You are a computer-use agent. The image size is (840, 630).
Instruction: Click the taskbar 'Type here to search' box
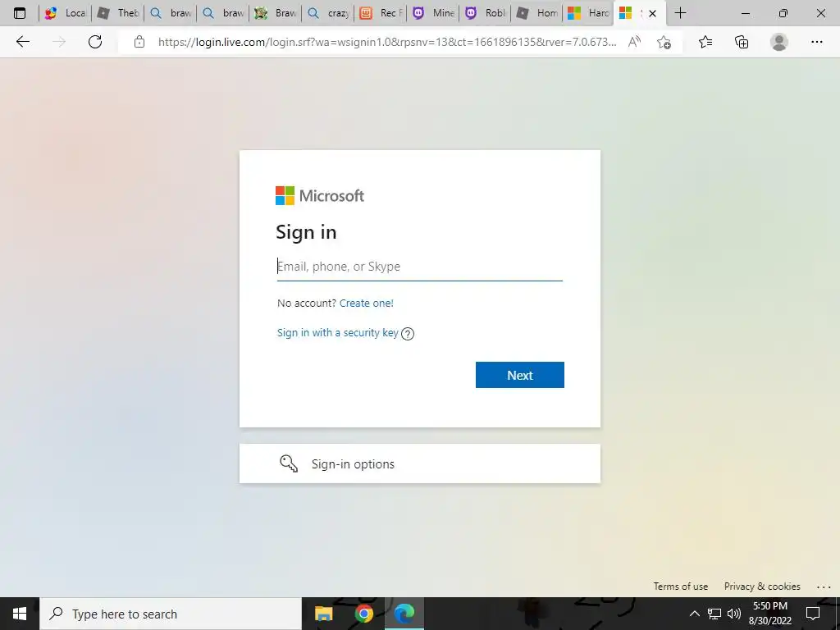(x=171, y=614)
